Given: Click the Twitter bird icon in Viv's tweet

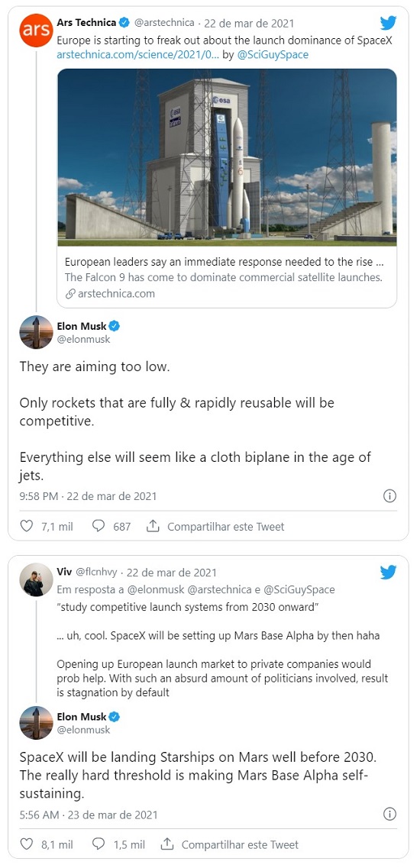Looking at the screenshot, I should coord(388,573).
